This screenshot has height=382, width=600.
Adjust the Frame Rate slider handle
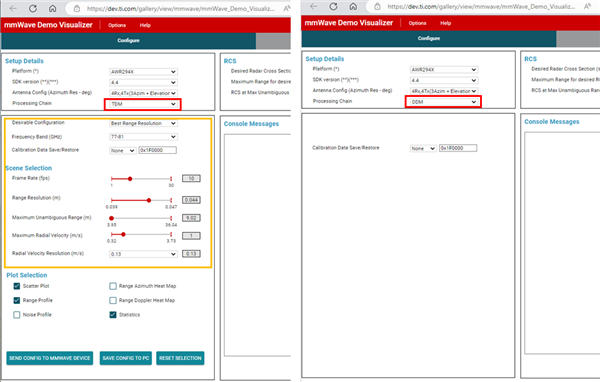(130, 179)
